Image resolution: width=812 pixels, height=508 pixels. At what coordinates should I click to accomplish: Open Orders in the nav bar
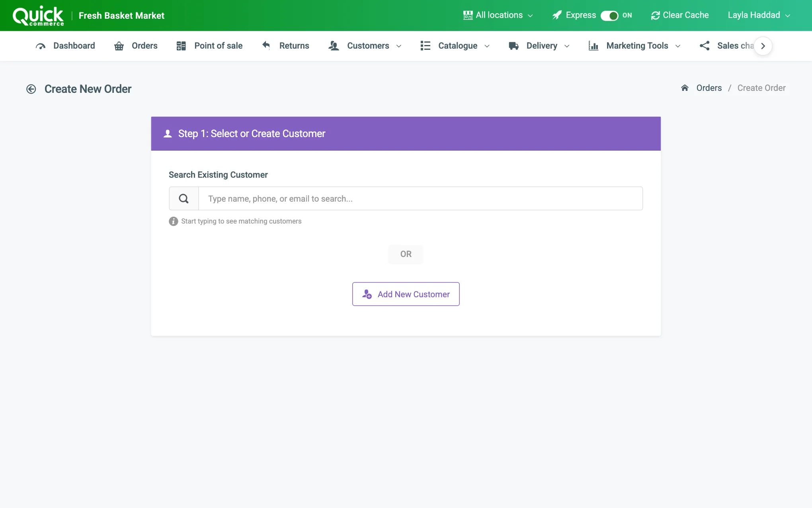tap(136, 46)
